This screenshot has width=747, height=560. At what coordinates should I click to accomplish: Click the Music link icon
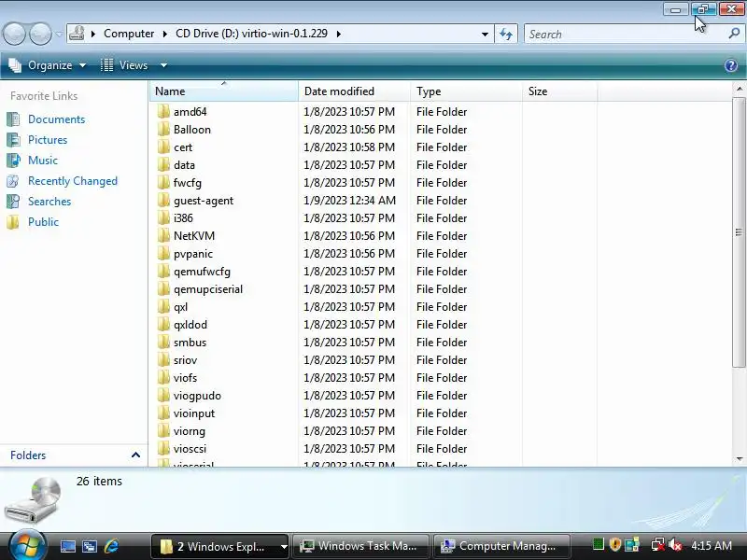[x=13, y=160]
